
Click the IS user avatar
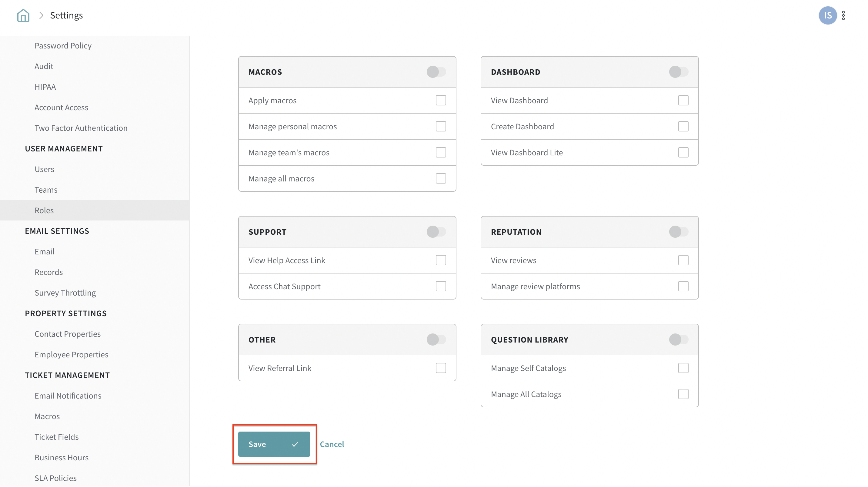coord(827,15)
